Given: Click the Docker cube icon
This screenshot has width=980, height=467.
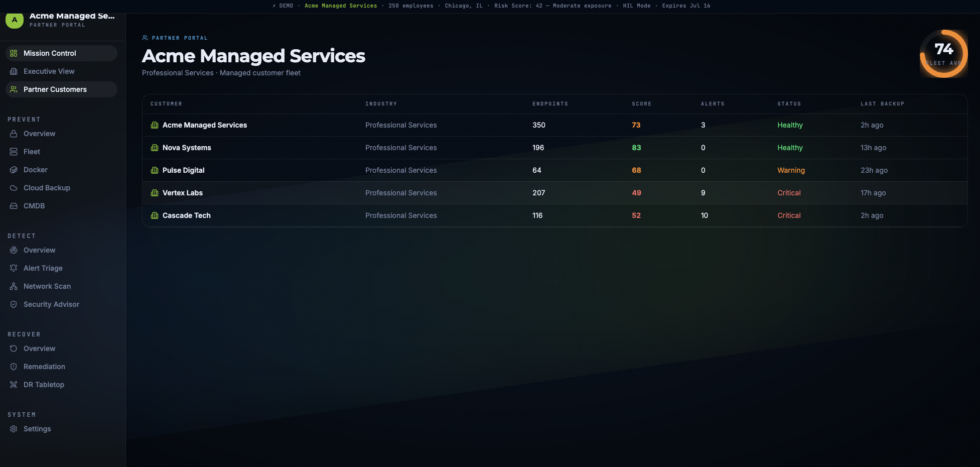Looking at the screenshot, I should 14,170.
